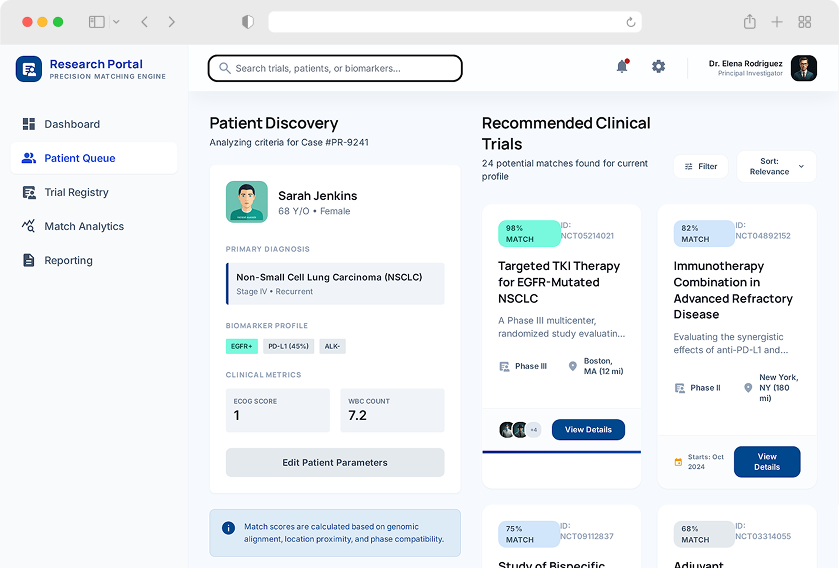Click the Phase II trial phase icon
839x568 pixels.
(680, 388)
